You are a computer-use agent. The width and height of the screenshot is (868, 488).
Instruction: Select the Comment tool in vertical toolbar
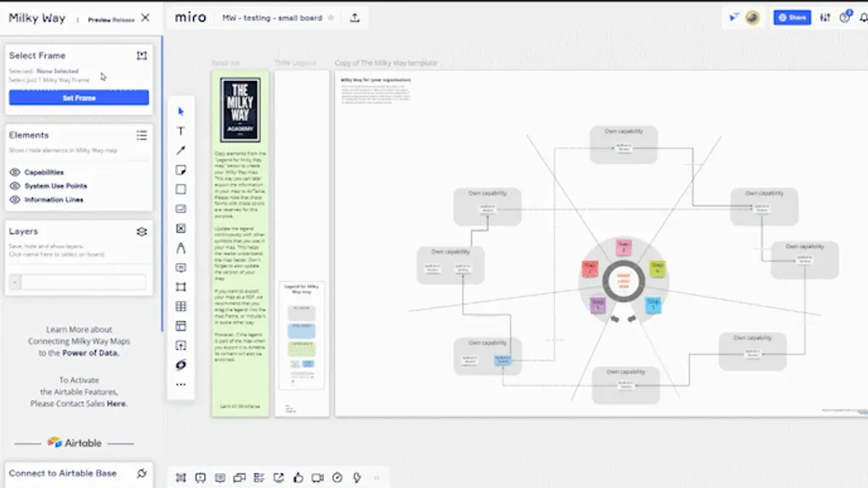(x=181, y=267)
